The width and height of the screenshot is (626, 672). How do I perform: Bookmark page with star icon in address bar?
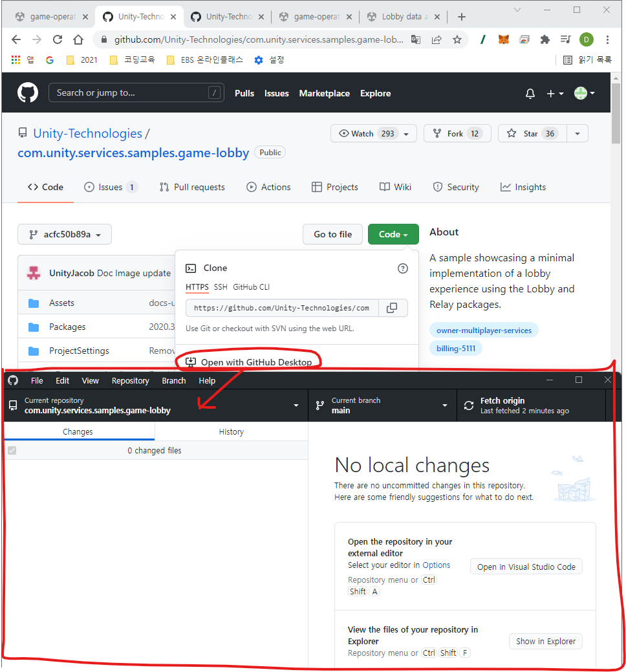pos(457,39)
